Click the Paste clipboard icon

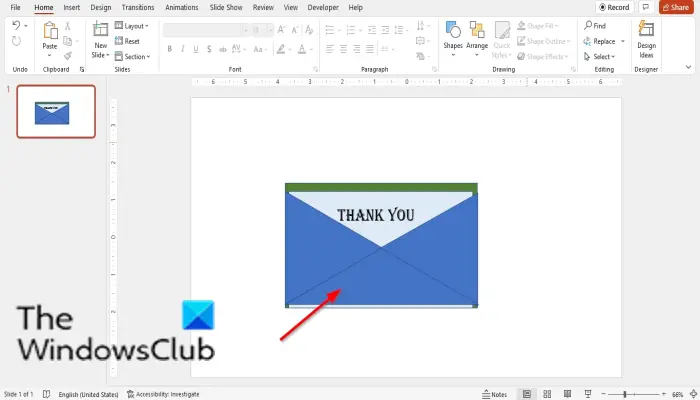[50, 30]
